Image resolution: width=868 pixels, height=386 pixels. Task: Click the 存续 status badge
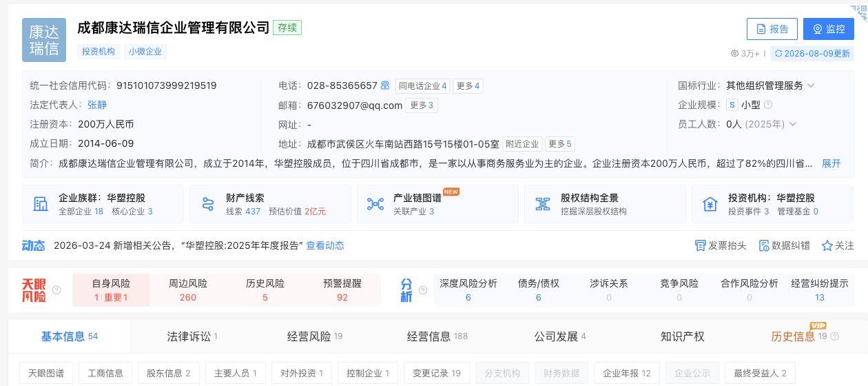pos(287,28)
